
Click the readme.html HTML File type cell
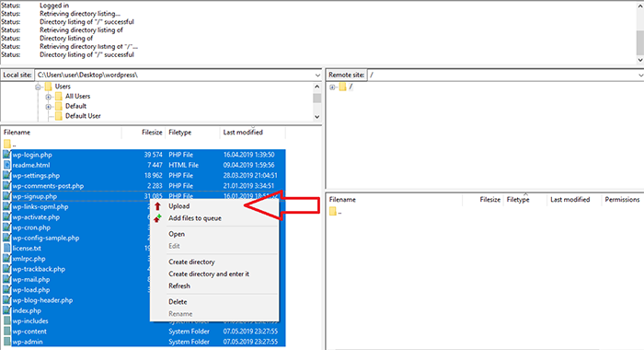(183, 165)
